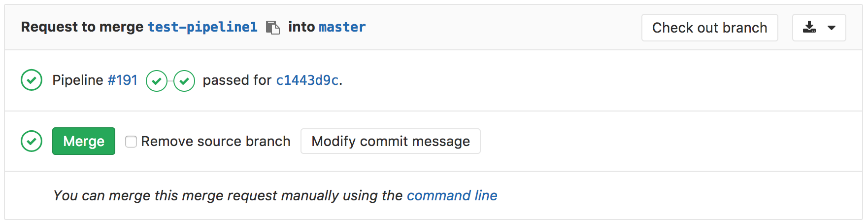Expand the Modify commit message editor
868x224 pixels.
click(x=390, y=141)
